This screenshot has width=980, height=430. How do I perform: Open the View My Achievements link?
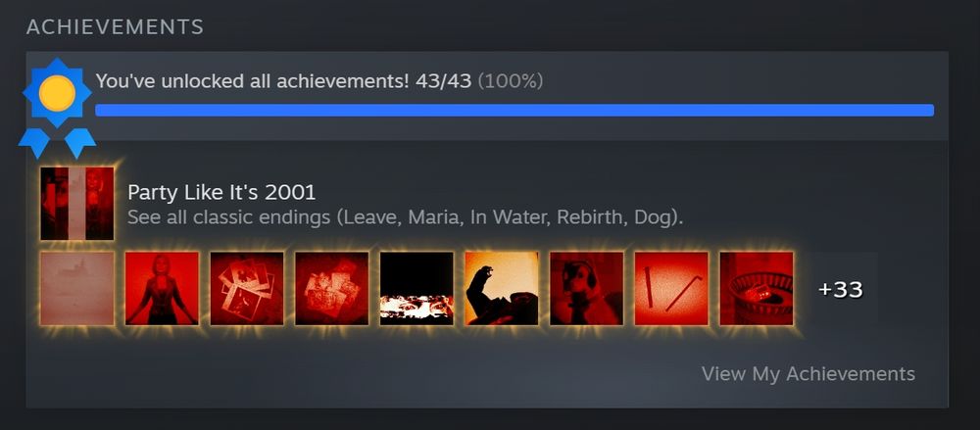pyautogui.click(x=808, y=374)
